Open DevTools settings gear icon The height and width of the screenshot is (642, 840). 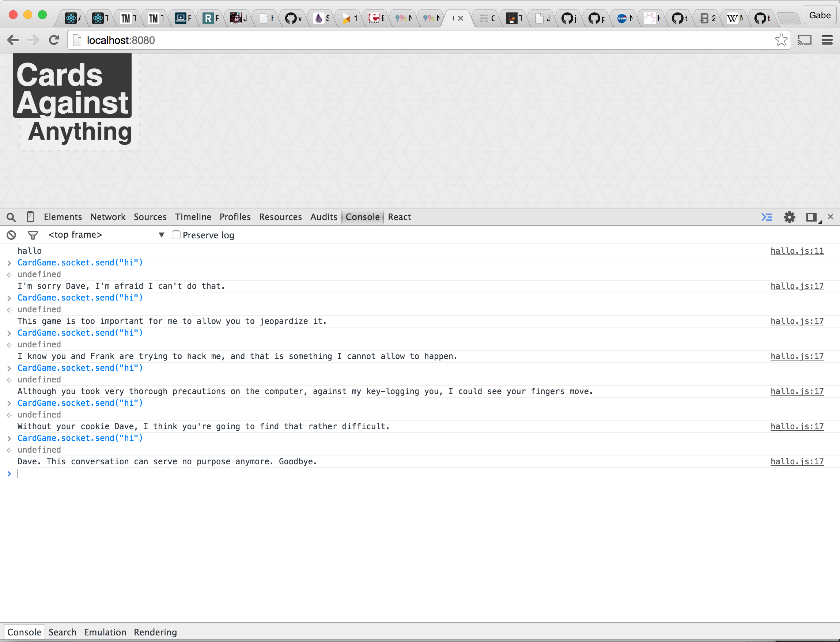[789, 217]
